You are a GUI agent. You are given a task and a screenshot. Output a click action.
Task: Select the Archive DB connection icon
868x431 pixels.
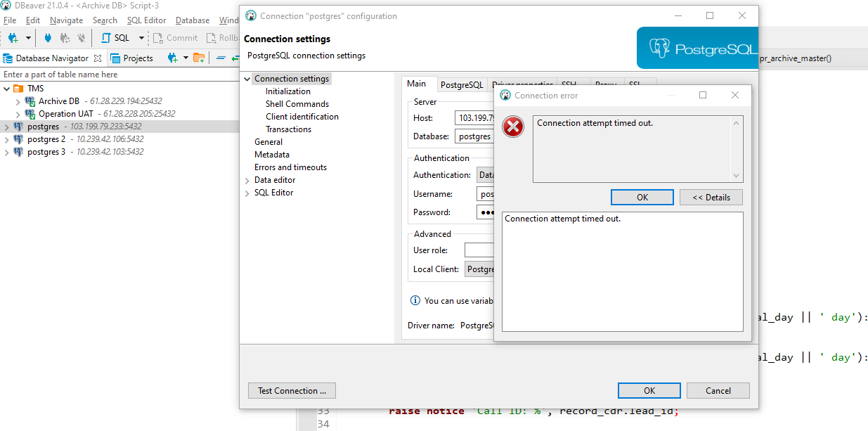30,101
